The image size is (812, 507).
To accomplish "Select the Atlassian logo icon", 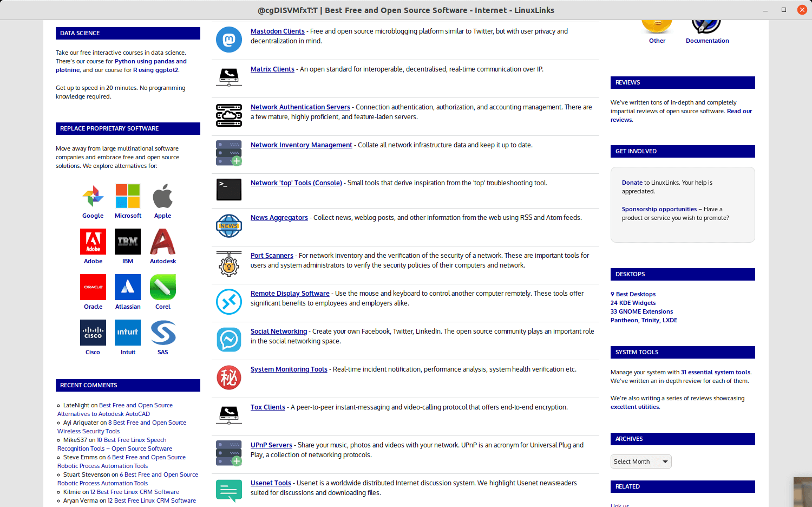I will [128, 287].
